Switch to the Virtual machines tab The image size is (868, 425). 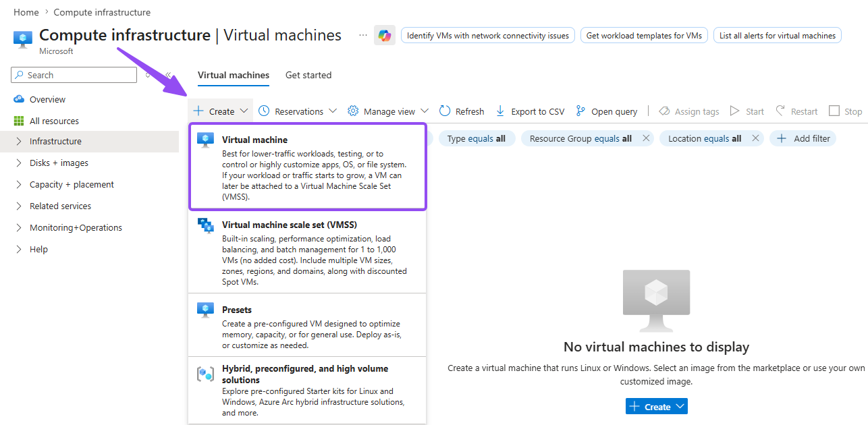click(x=234, y=75)
